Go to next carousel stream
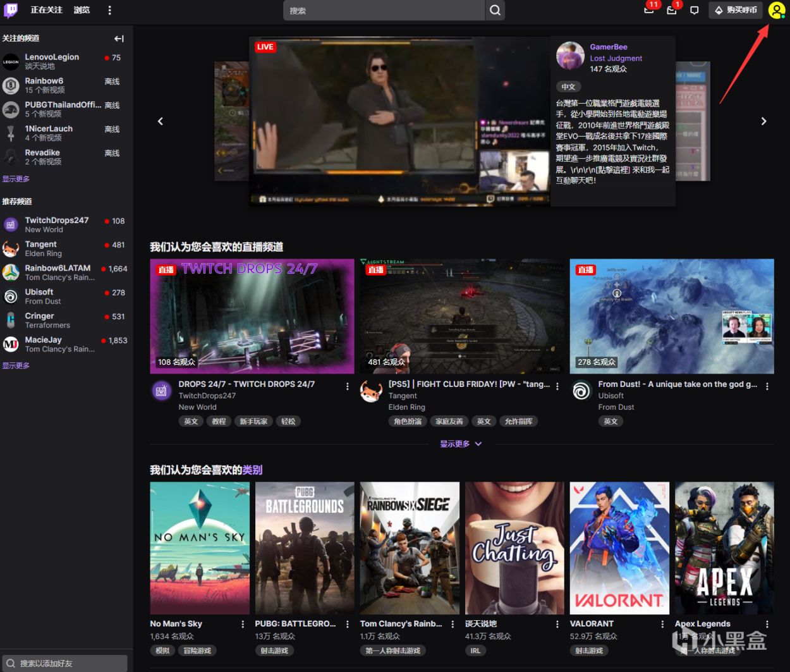This screenshot has height=672, width=790. pos(763,121)
